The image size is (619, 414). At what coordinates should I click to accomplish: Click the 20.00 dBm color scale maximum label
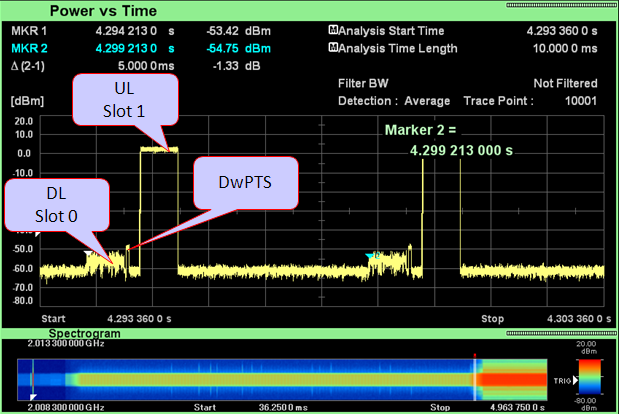(586, 347)
